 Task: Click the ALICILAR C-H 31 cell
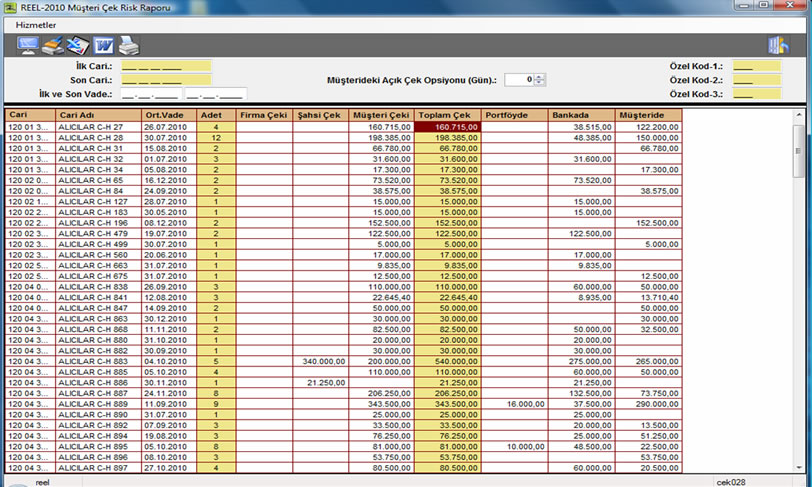[x=98, y=148]
